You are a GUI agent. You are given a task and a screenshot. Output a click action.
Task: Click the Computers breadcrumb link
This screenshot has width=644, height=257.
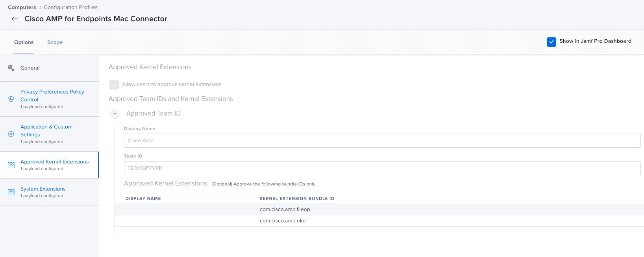click(x=22, y=7)
